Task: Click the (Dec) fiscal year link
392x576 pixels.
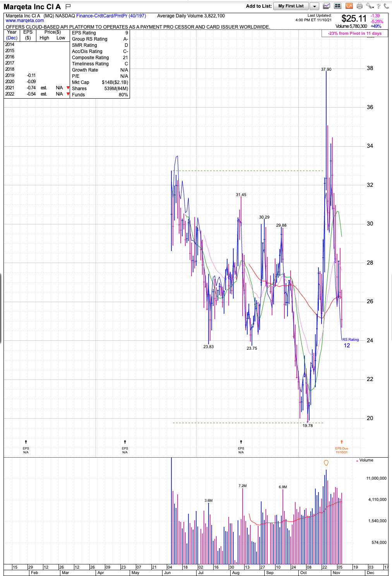Action: [12, 38]
